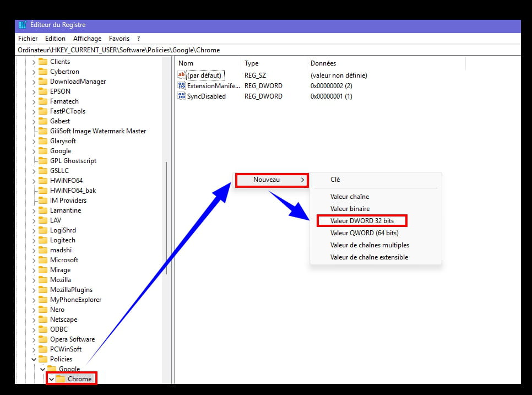This screenshot has height=395, width=532.
Task: Click the Logitech folder icon
Action: pos(43,240)
